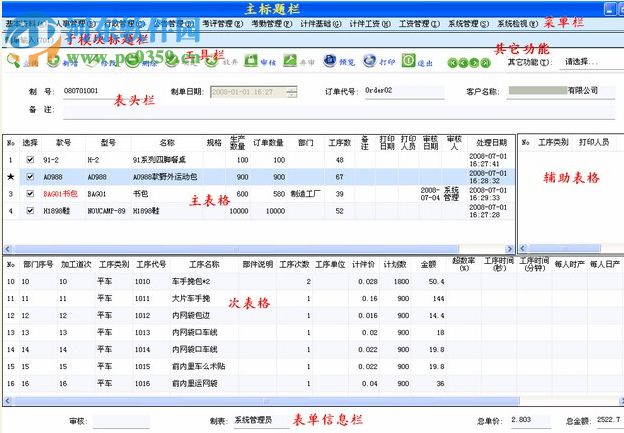Click the main table scrollbar left arrow
This screenshot has height=433, width=624.
point(8,249)
